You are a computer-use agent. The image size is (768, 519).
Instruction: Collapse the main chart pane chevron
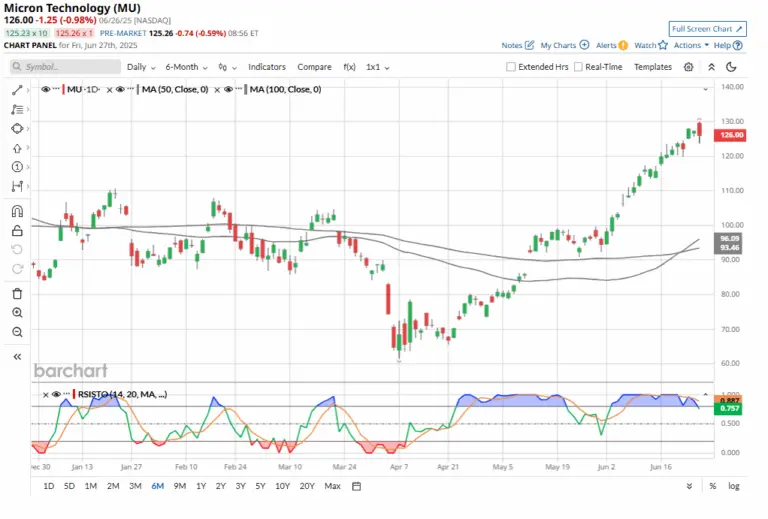pyautogui.click(x=705, y=90)
